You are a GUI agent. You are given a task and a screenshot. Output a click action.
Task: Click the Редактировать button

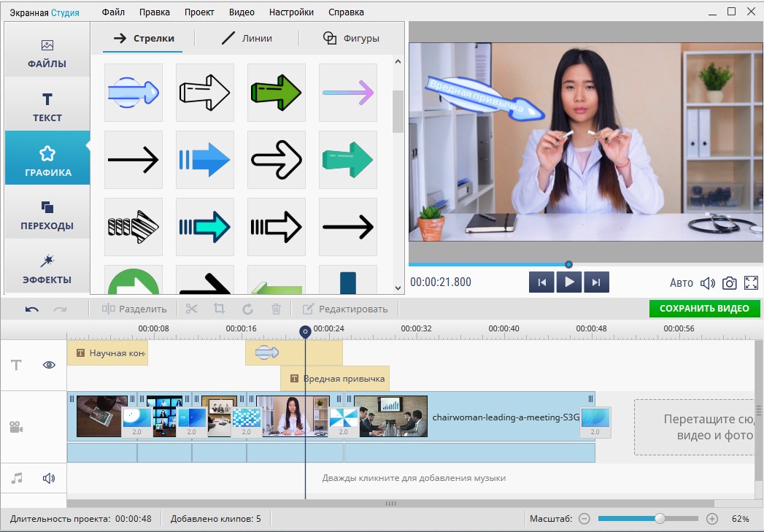coord(345,309)
